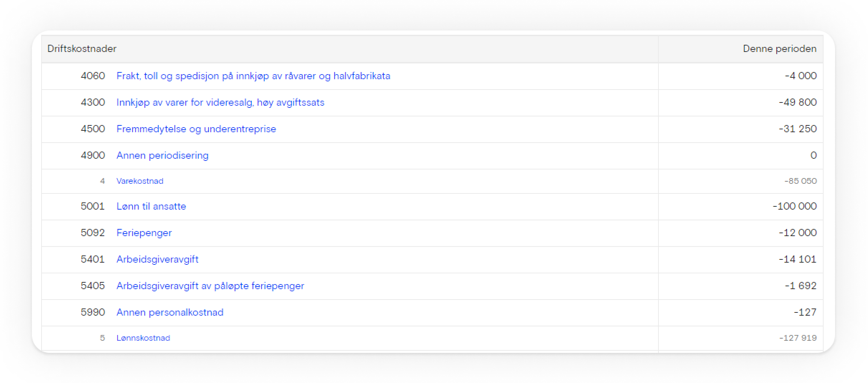Open the 'Arbeidsgiveravgift' account 5401 link
This screenshot has height=383, width=868.
click(157, 259)
